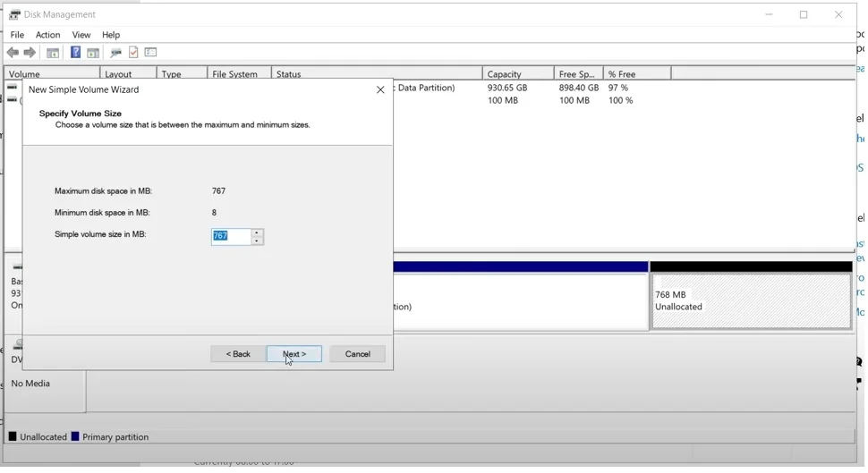The image size is (868, 473).
Task: Click the Show/Hide Action Pane toolbar icon
Action: point(93,53)
